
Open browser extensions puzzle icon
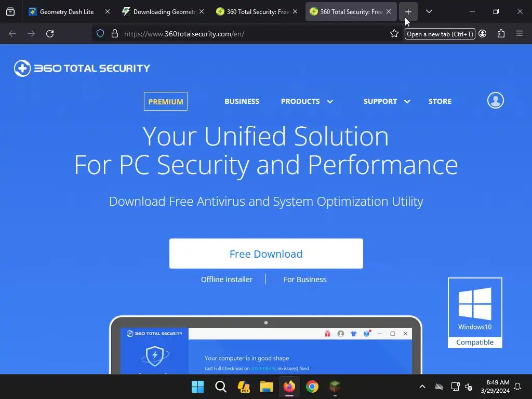click(501, 34)
